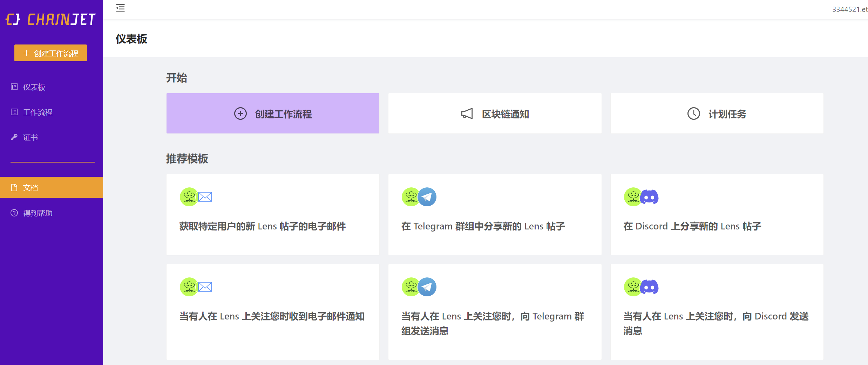Click the megaphone icon beside 区块链通知
The width and height of the screenshot is (868, 365).
(x=467, y=113)
